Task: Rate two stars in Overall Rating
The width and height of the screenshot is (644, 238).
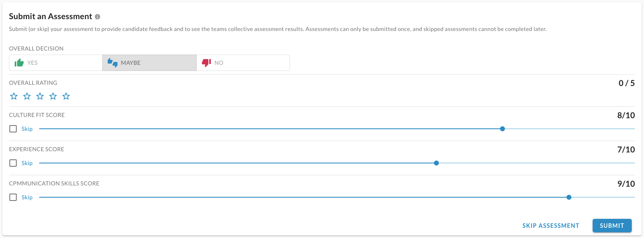Action: tap(27, 96)
